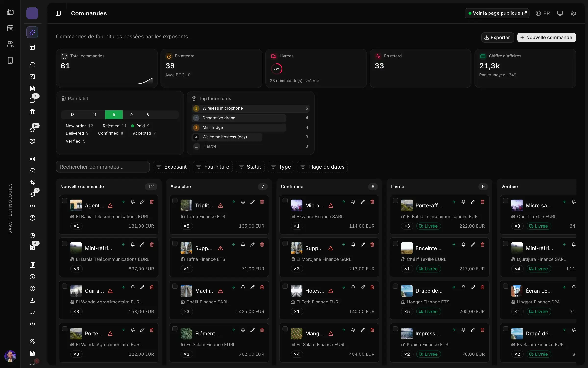This screenshot has width=588, height=368.
Task: Select the checkbox for the Agent... order
Action: 65,201
